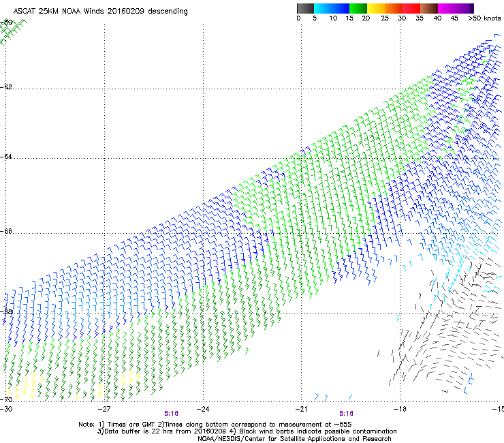Click the "0" label under the color bar
504x443 pixels.
click(x=298, y=18)
